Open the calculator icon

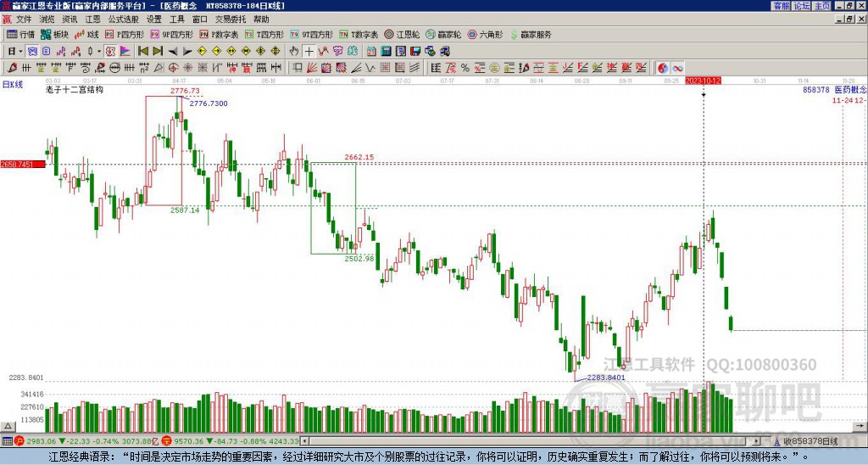coord(386,52)
